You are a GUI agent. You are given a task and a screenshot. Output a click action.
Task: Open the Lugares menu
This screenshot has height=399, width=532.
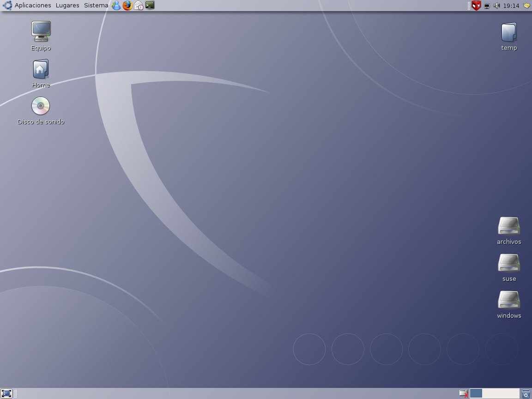pyautogui.click(x=67, y=6)
